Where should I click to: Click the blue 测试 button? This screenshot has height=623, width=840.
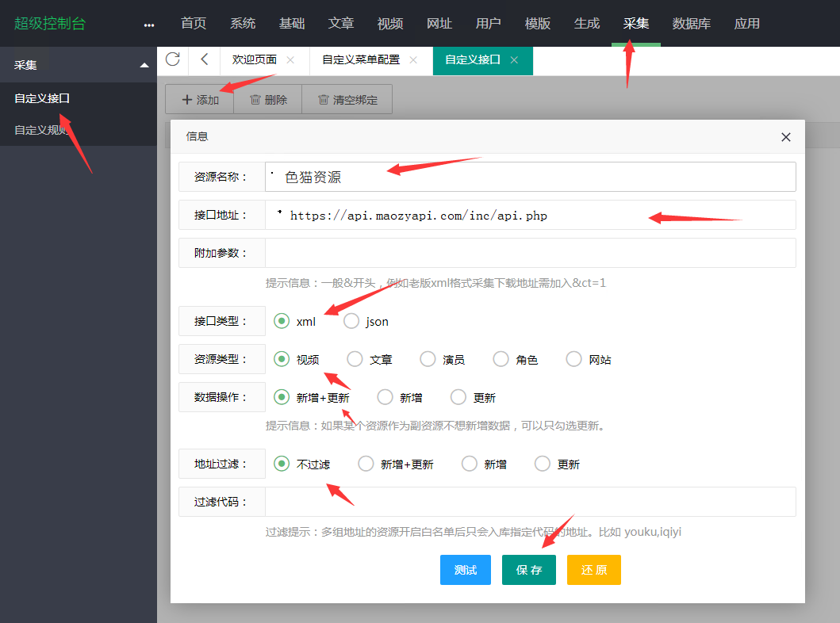[x=466, y=570]
